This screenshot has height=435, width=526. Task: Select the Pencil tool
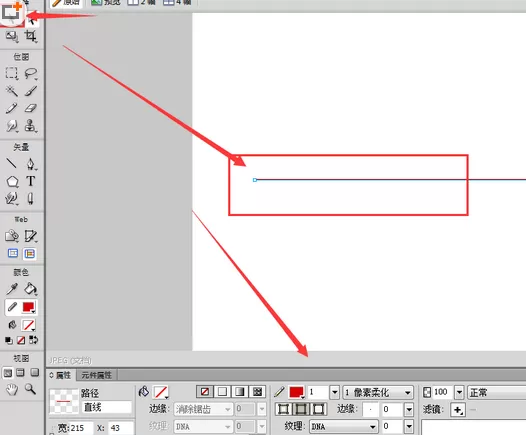[12, 108]
